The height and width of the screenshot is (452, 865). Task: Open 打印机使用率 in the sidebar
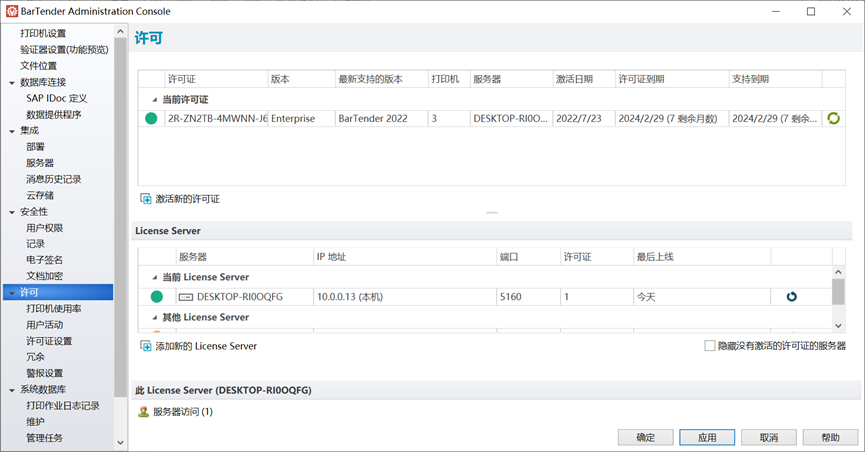pyautogui.click(x=54, y=309)
